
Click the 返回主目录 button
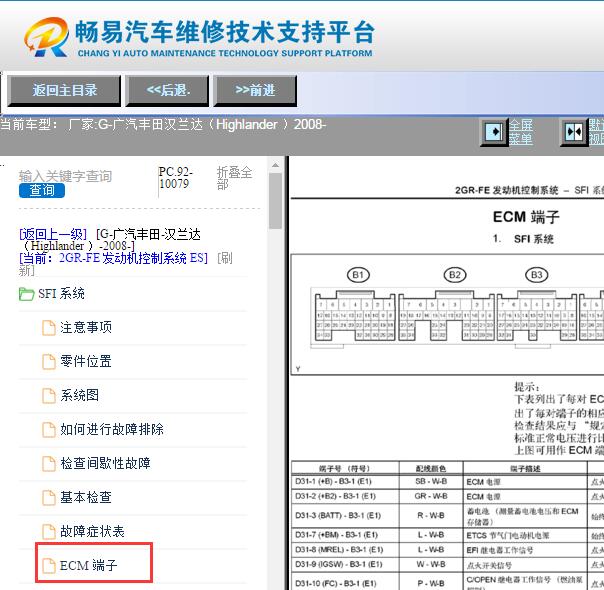(64, 91)
